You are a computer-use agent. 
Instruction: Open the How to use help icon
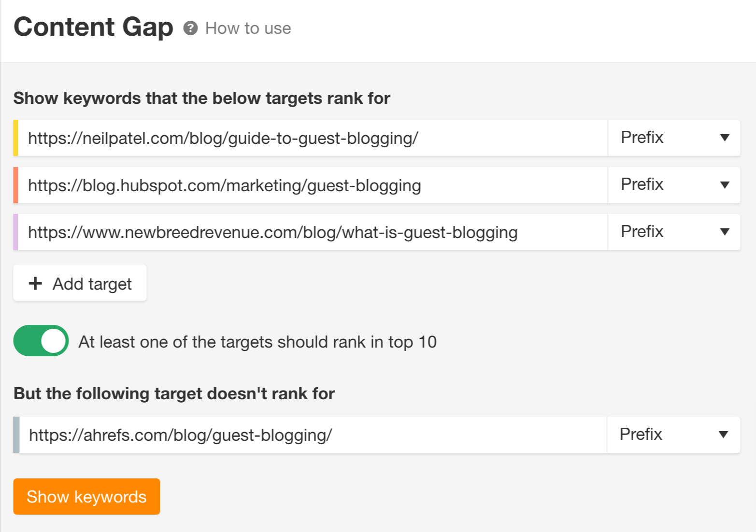(191, 28)
